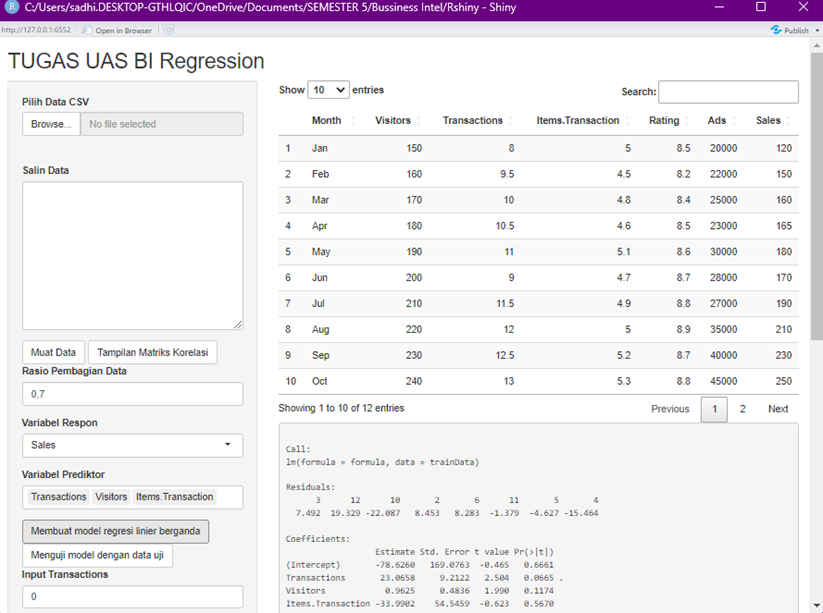
Task: Remove the Items.Transaction predictor tag
Action: coord(174,497)
